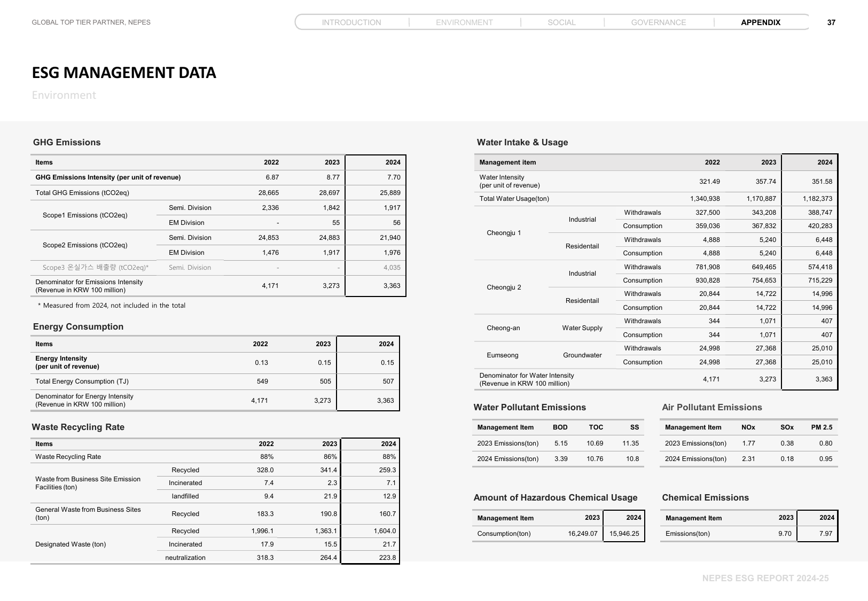
Task: Select the GHG Emissions section title
Action: pos(67,142)
